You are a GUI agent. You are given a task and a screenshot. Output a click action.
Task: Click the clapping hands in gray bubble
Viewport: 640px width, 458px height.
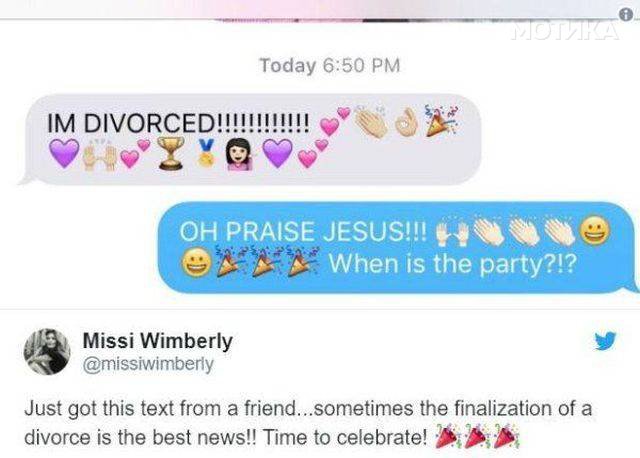coord(370,122)
